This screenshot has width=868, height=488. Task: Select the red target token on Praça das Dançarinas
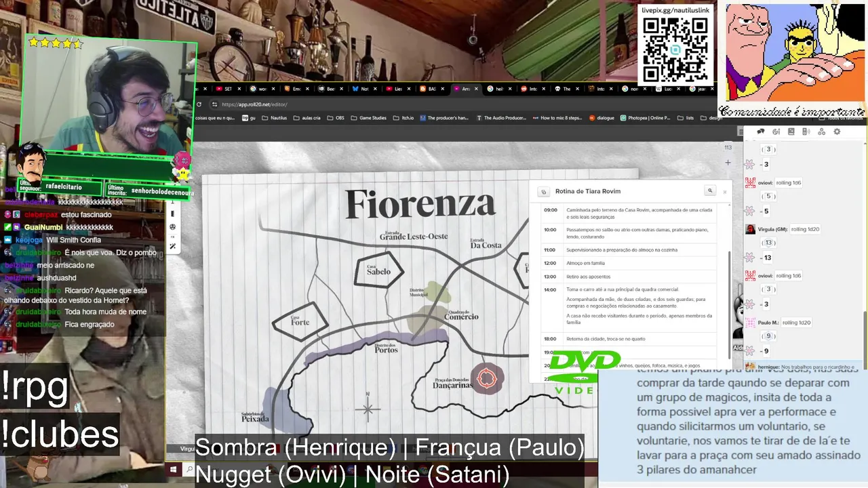(x=487, y=379)
